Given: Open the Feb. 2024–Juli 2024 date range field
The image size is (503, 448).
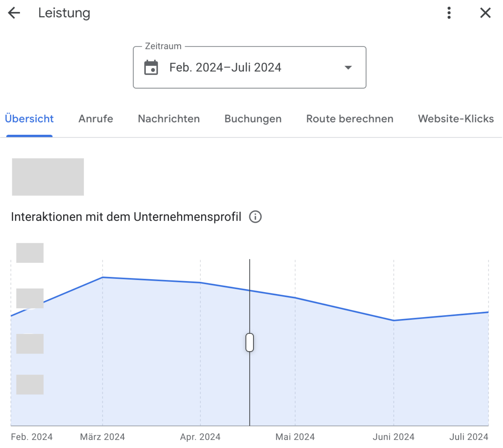Looking at the screenshot, I should point(250,67).
